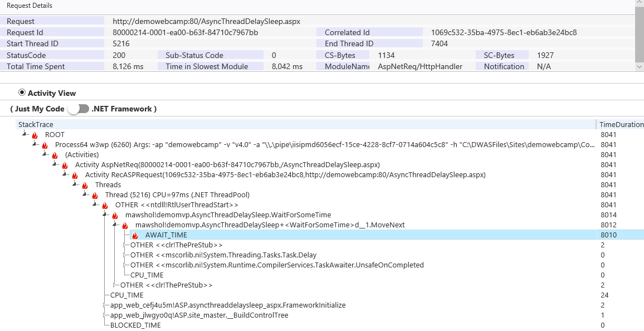This screenshot has height=331, width=644.
Task: Click the 8014 duration value
Action: coord(609,215)
